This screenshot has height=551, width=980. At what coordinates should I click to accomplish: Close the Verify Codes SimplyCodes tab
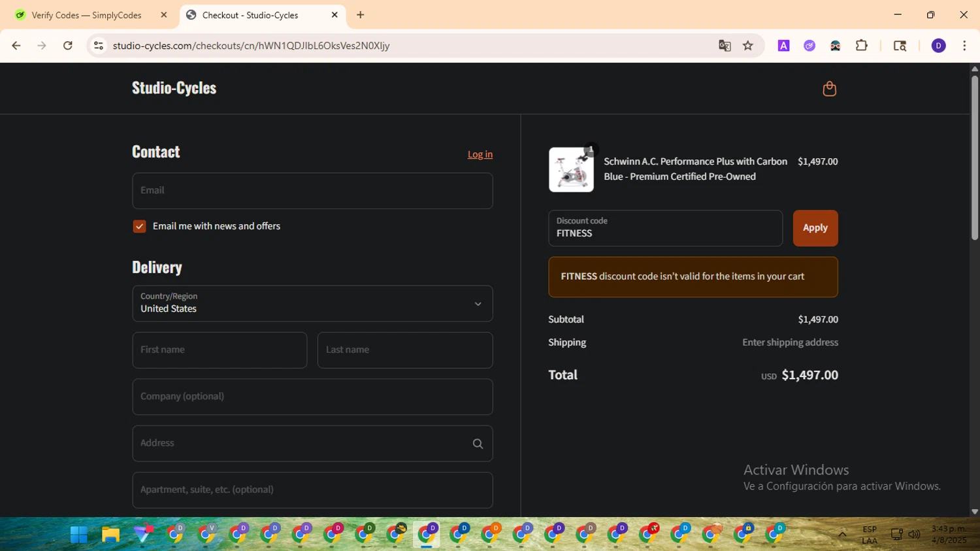tap(164, 15)
